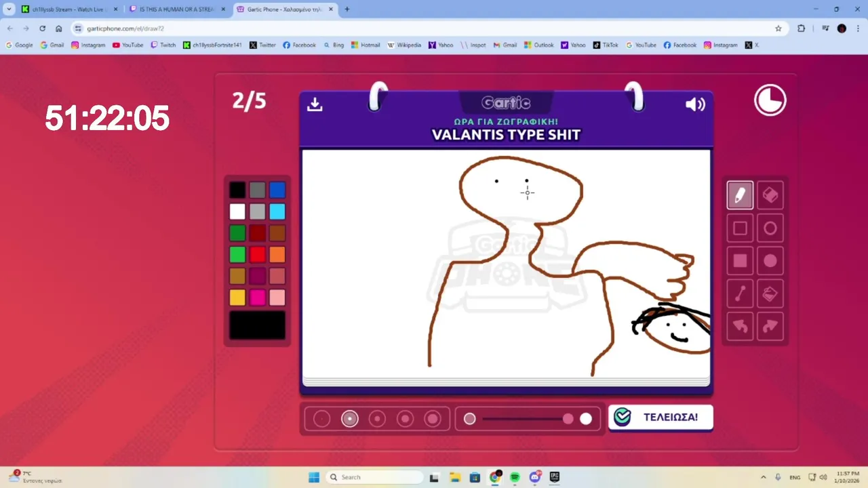Open the Twitch bookmark
Screen dimensions: 868x488
tap(163, 45)
